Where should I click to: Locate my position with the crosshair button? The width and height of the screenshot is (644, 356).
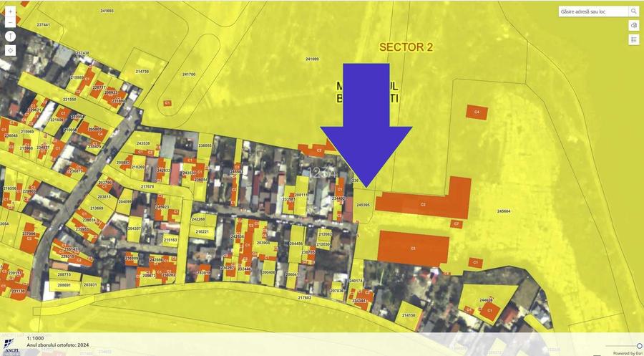pos(10,51)
